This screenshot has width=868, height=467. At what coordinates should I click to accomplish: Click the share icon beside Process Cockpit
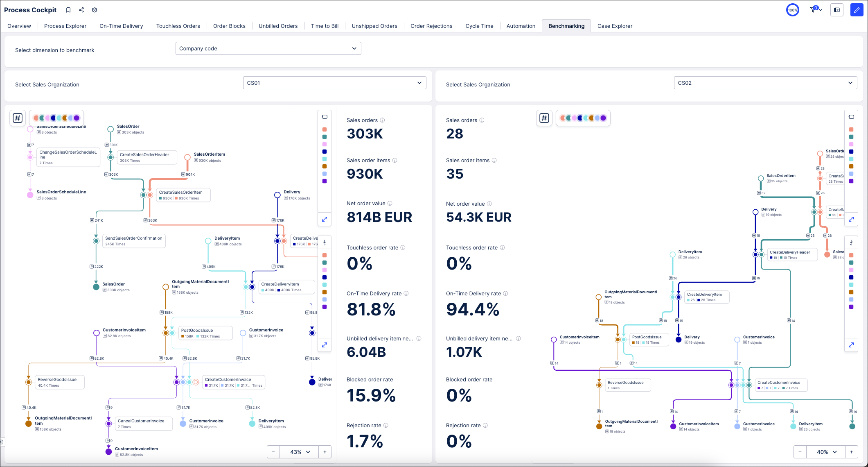81,10
